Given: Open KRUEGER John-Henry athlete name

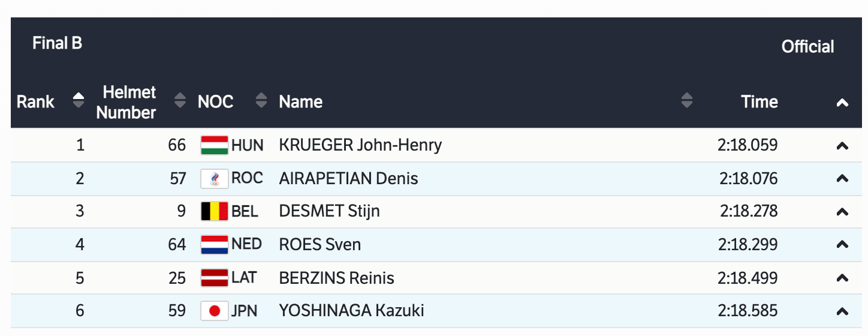Looking at the screenshot, I should (360, 145).
